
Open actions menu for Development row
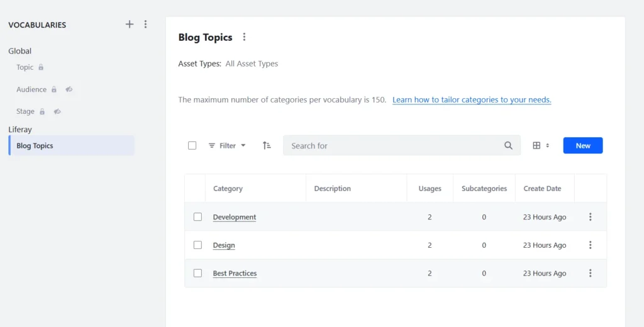tap(590, 217)
